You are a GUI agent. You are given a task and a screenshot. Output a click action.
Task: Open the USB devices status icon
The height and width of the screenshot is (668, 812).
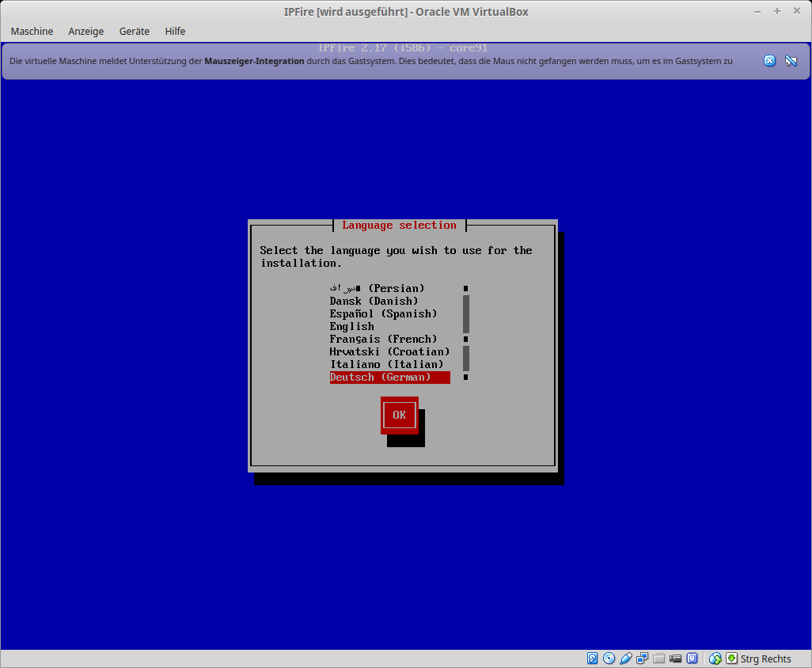click(x=625, y=659)
